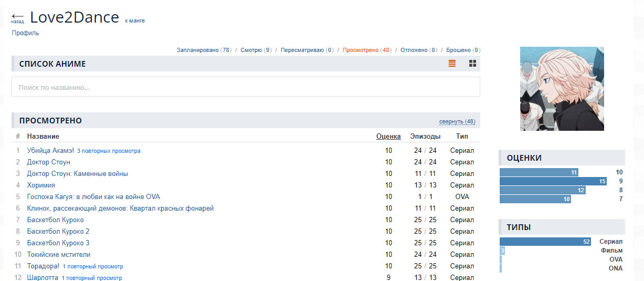Select the Брошено status filter

462,50
